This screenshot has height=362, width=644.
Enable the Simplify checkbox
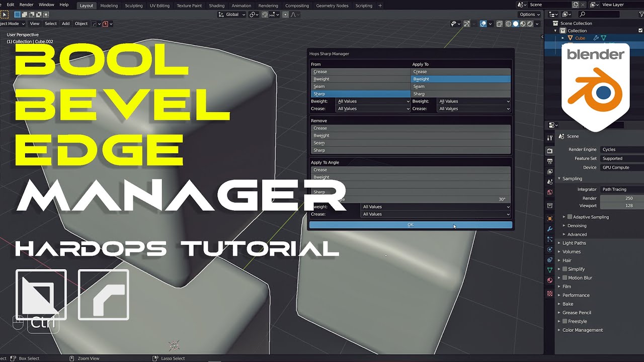[x=565, y=269]
